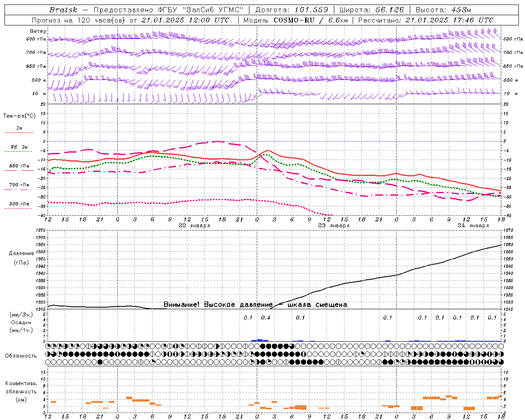Click the '(гПа)' pressure unit label
The image size is (525, 420).
coord(21,263)
